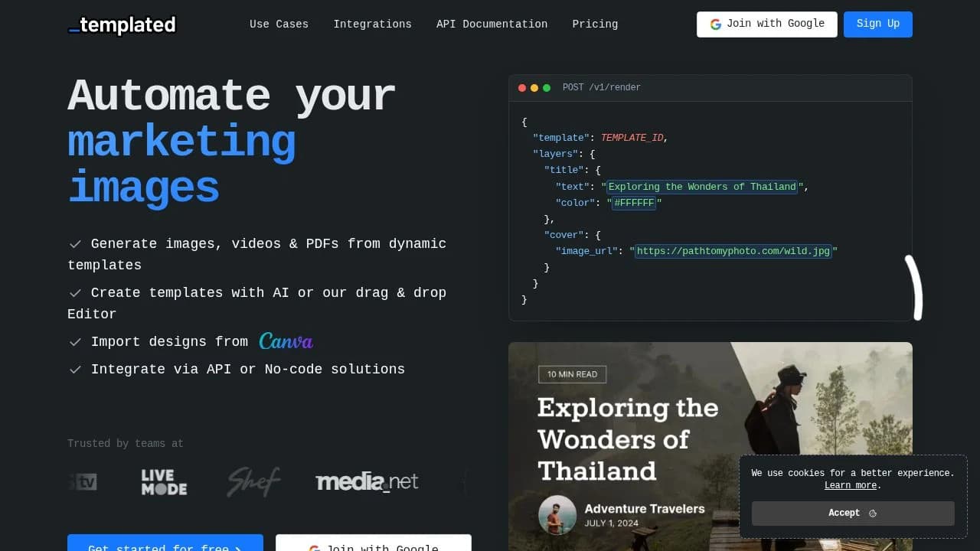The height and width of the screenshot is (551, 980).
Task: Open Canva via its colorful logo
Action: [x=286, y=341]
